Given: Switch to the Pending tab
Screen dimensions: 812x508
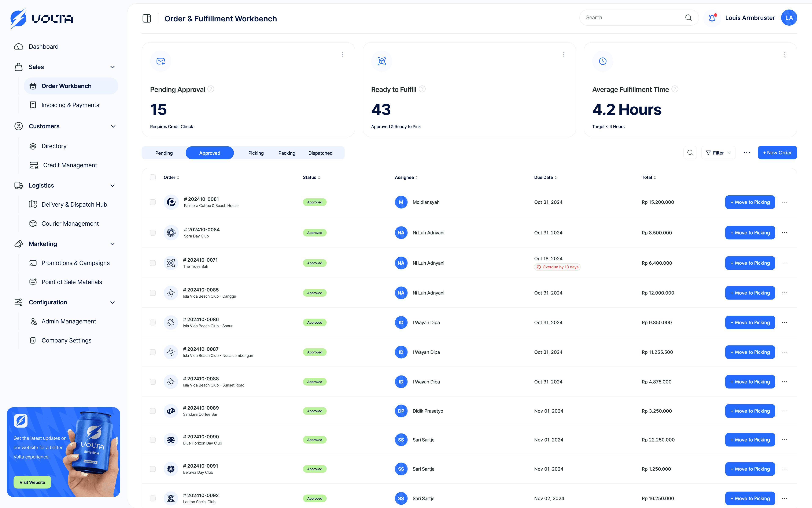Looking at the screenshot, I should click(x=164, y=153).
